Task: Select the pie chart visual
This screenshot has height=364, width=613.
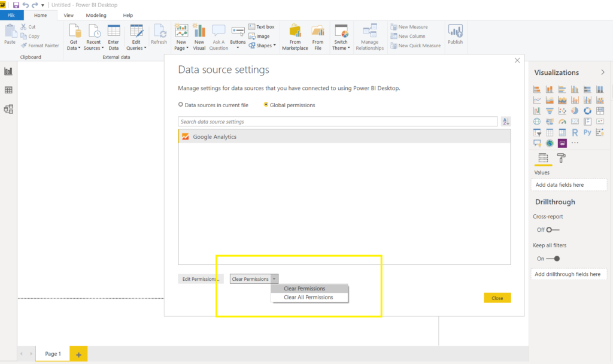Action: [x=575, y=111]
